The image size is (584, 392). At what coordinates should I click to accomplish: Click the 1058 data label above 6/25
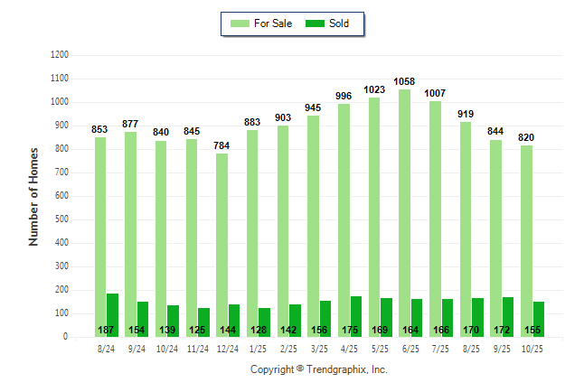(405, 81)
